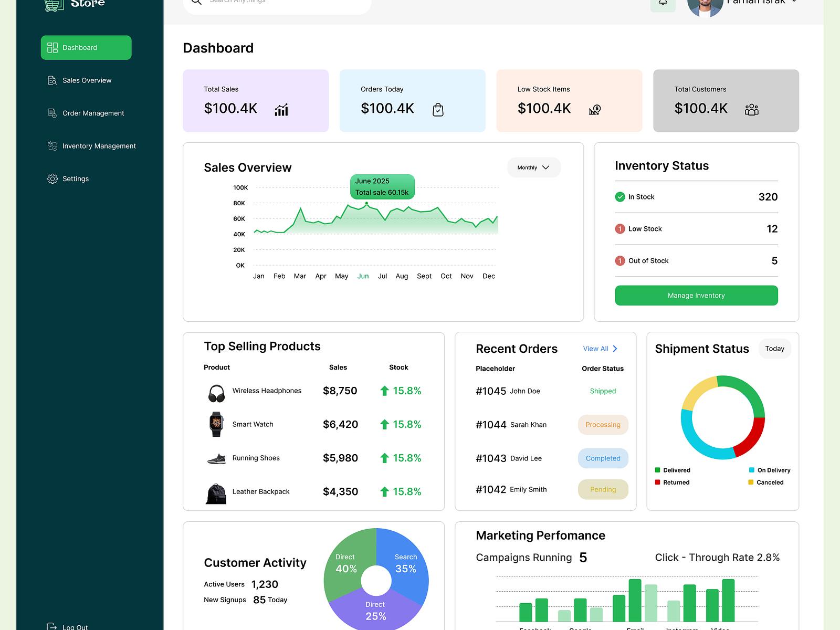Click the Returned red legend swatch
Screen dimensions: 840x630
click(657, 482)
